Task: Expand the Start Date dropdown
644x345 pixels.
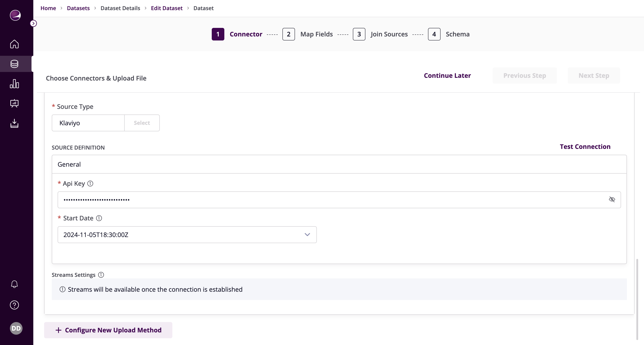Action: [307, 235]
